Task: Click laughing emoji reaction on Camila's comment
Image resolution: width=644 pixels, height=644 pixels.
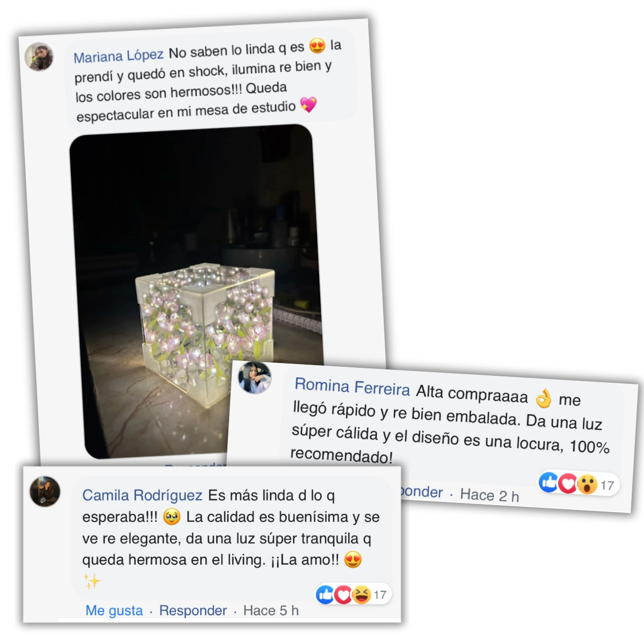Action: coord(361,595)
